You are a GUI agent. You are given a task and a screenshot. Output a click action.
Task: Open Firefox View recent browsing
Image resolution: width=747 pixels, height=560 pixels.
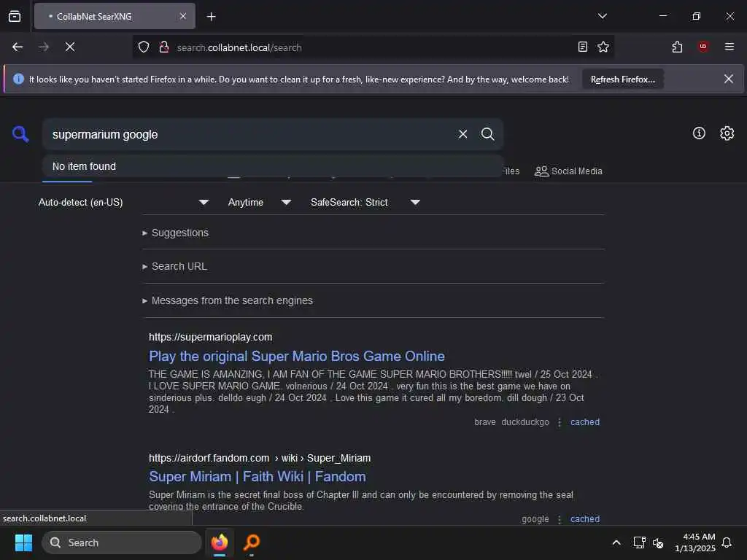tap(15, 17)
